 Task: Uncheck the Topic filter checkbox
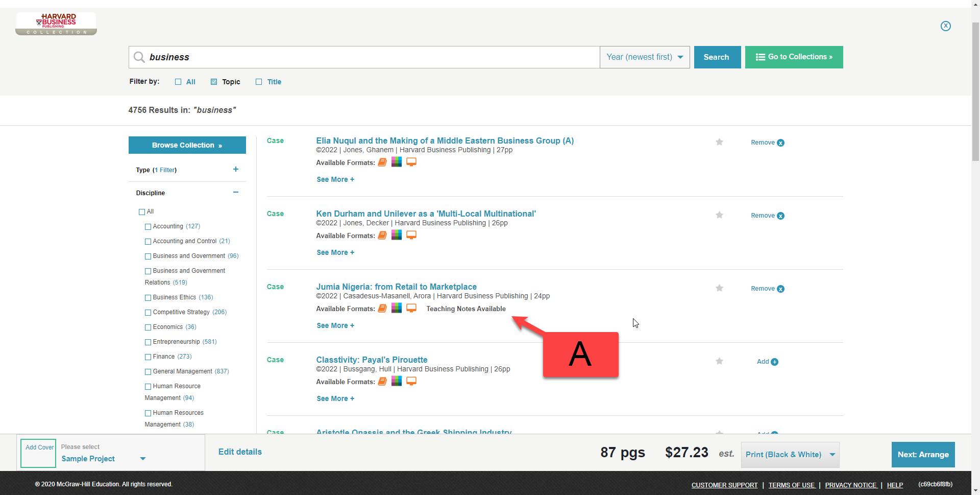pyautogui.click(x=214, y=82)
